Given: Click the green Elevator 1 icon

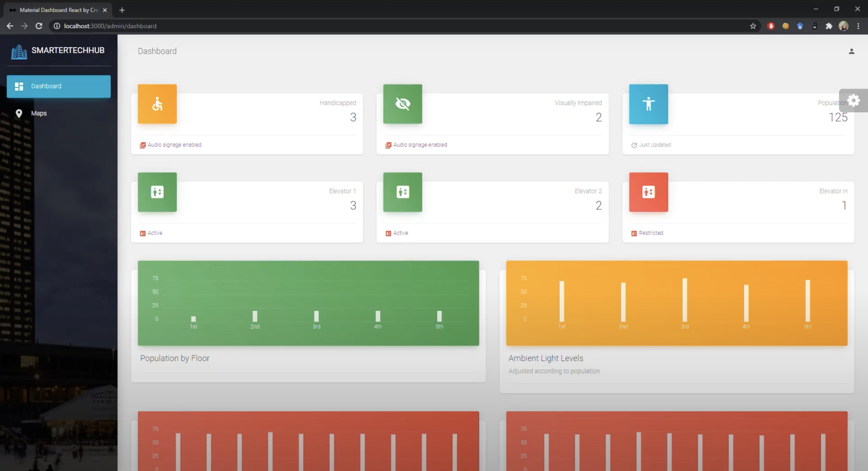Looking at the screenshot, I should pos(157,192).
